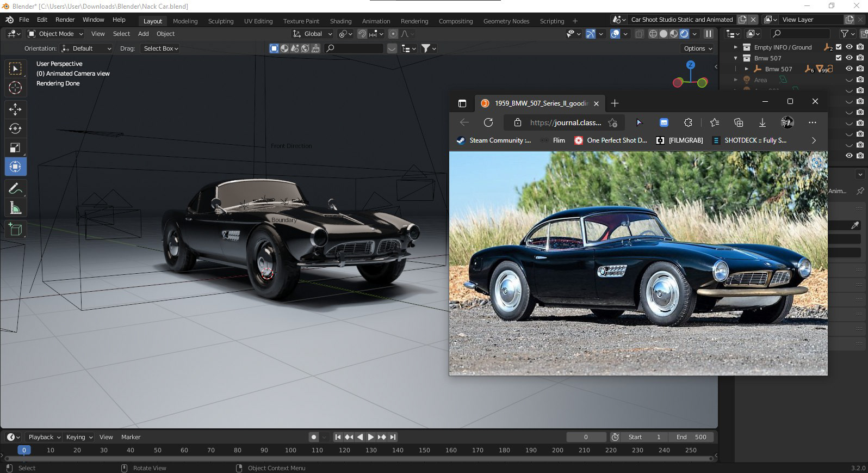Switch to the UV Editing workspace tab
Screen dimensions: 868x473
(258, 21)
